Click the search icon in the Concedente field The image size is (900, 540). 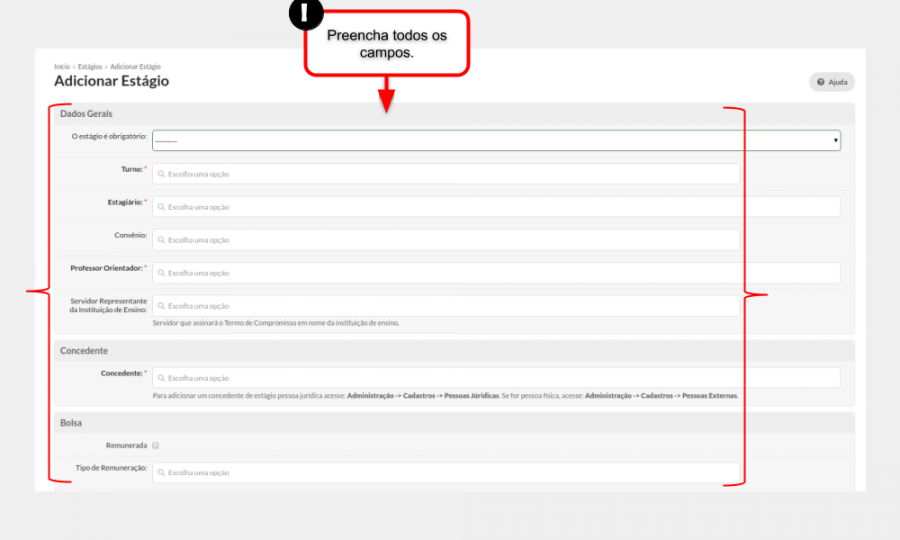161,378
